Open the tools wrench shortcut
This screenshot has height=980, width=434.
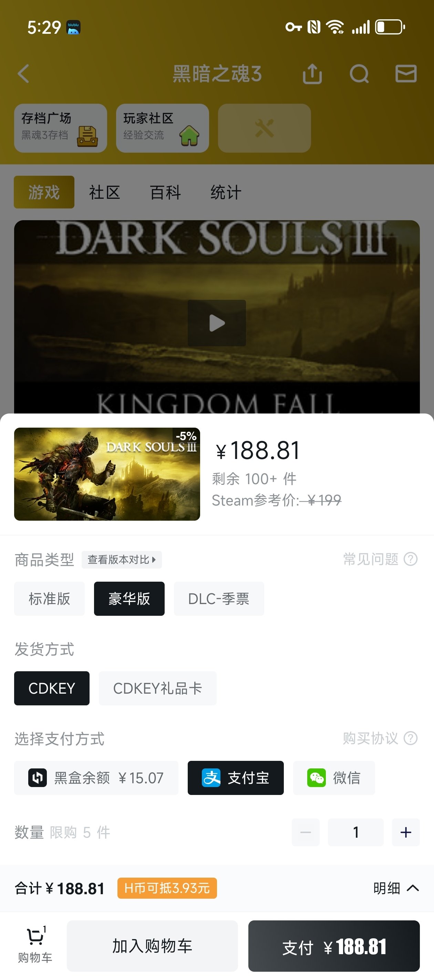pyautogui.click(x=264, y=128)
